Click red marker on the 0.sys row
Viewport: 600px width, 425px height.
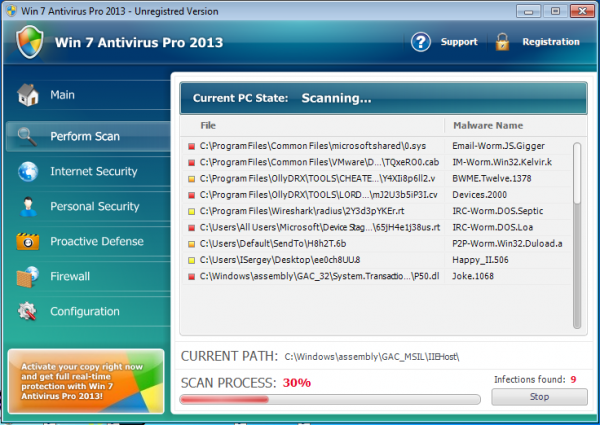click(191, 147)
